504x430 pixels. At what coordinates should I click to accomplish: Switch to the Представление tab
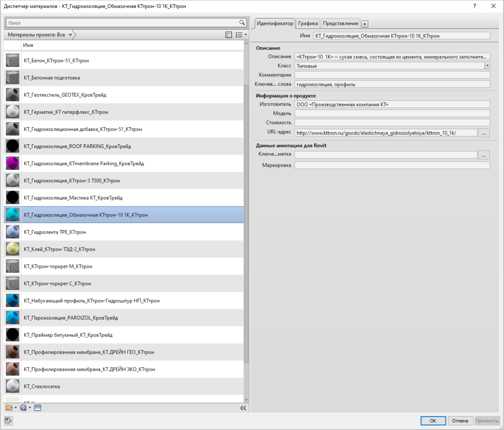[341, 23]
